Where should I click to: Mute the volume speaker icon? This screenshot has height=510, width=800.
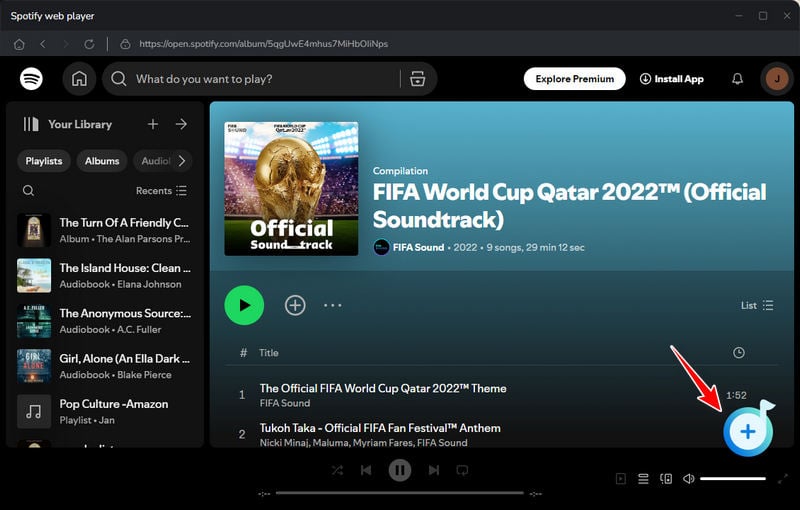coord(688,478)
